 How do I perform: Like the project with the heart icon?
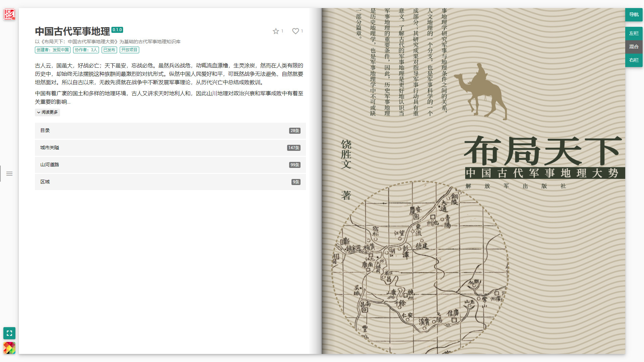click(x=295, y=31)
